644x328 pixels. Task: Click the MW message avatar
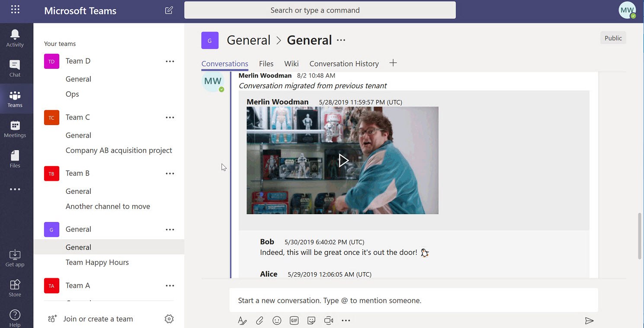[x=213, y=82]
